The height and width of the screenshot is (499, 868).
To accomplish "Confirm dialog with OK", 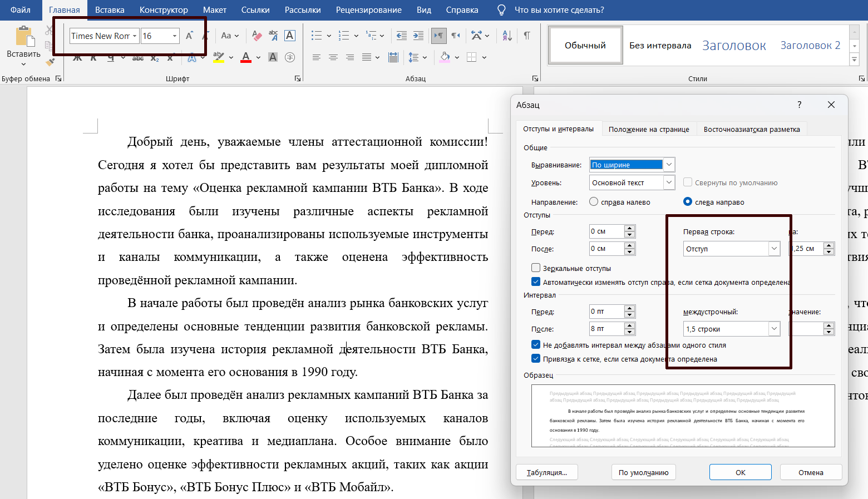I will 741,472.
